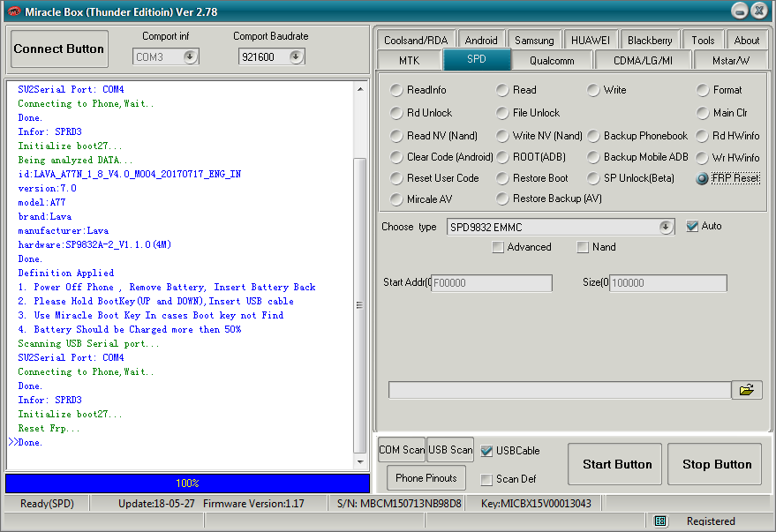The image size is (776, 532).
Task: Select the Format radio option
Action: (x=719, y=90)
